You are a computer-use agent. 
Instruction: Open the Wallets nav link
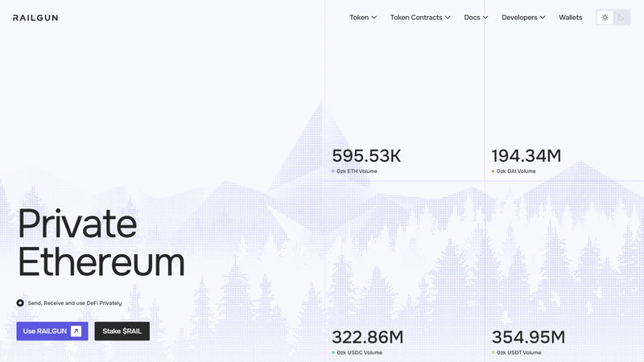point(571,17)
